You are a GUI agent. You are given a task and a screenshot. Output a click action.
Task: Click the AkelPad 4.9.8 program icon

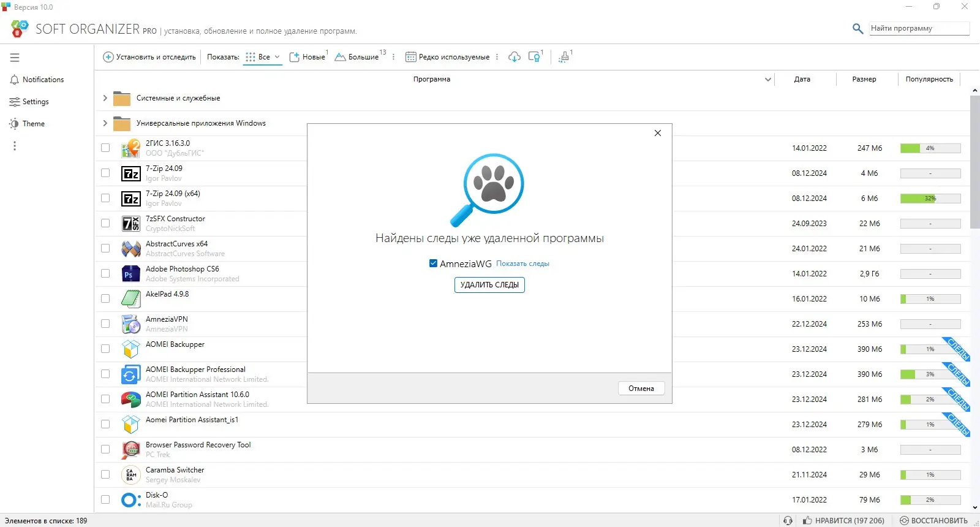click(131, 299)
